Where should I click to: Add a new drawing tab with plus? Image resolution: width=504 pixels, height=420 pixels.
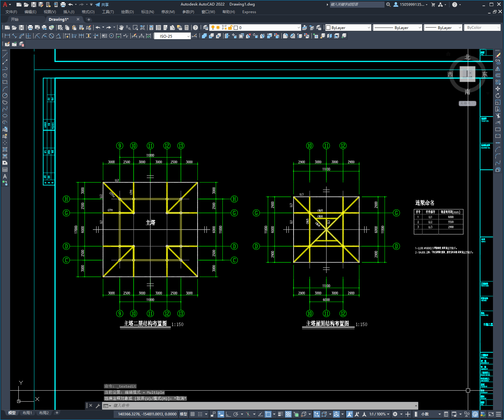[89, 20]
